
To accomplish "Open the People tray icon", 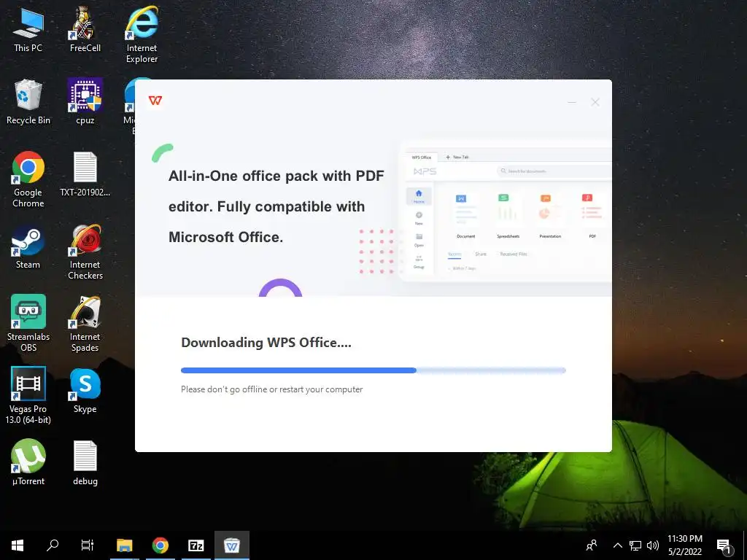I will [592, 545].
